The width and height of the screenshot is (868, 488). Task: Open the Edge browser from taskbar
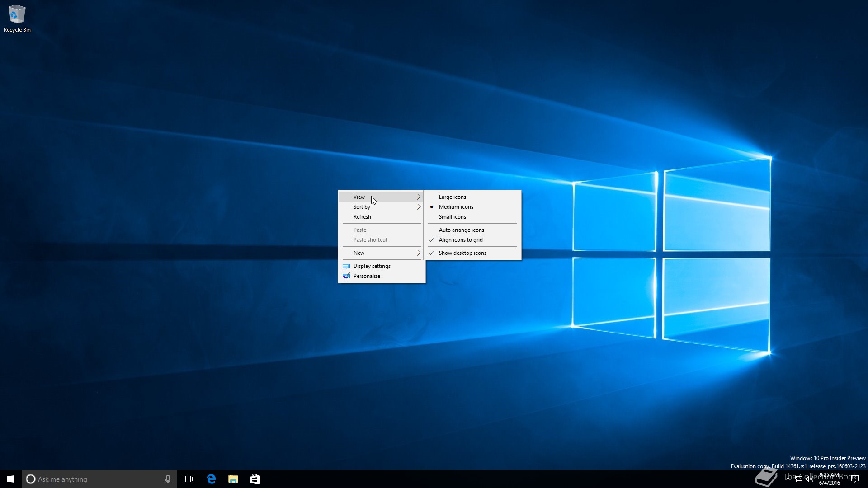pos(212,479)
